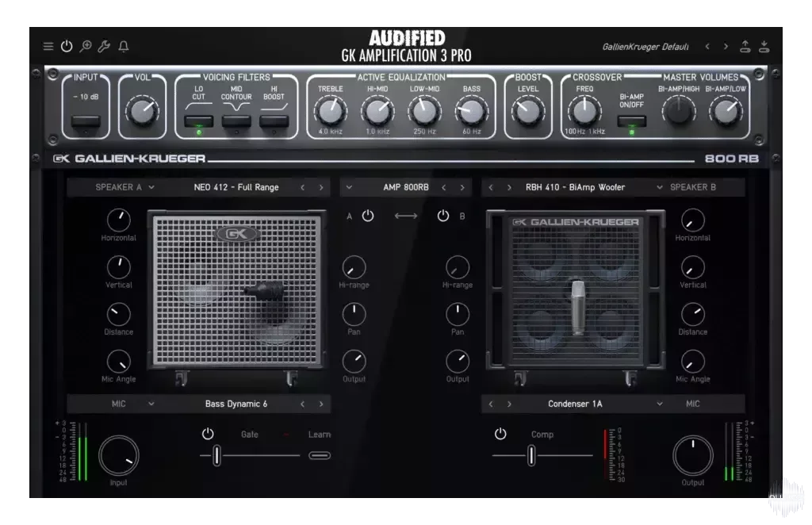This screenshot has width=812, height=525.
Task: Click the BASS 60 Hz knob
Action: (472, 111)
